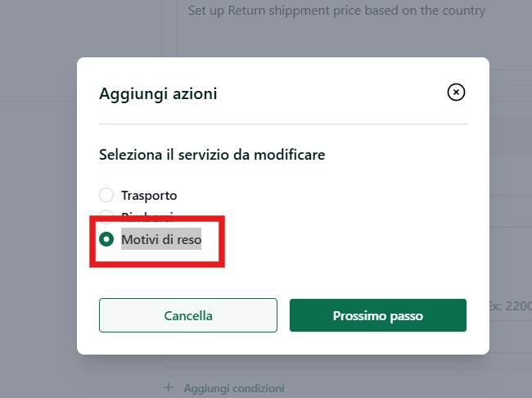Image resolution: width=532 pixels, height=398 pixels.
Task: Focus the input field showing Ex: 2200
Action: pos(511,306)
